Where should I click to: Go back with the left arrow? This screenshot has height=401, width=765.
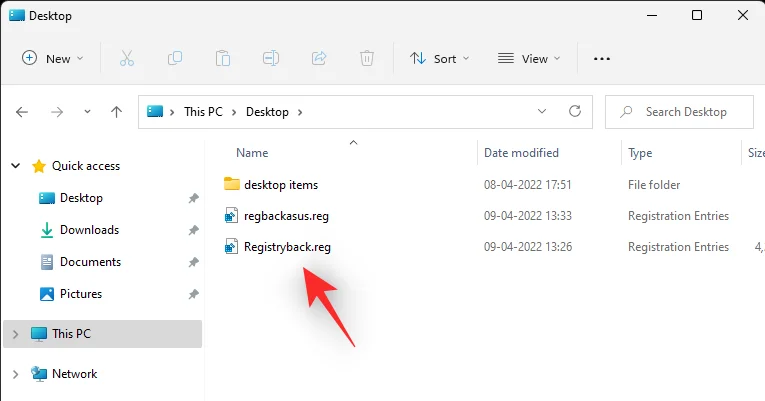pyautogui.click(x=21, y=112)
